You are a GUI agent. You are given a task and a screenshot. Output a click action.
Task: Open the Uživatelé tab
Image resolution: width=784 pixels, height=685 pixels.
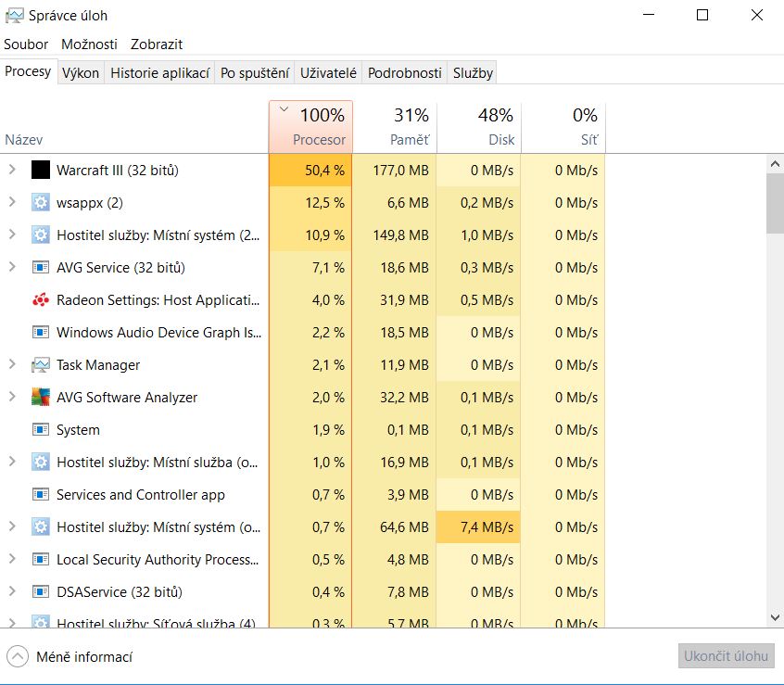(x=328, y=73)
